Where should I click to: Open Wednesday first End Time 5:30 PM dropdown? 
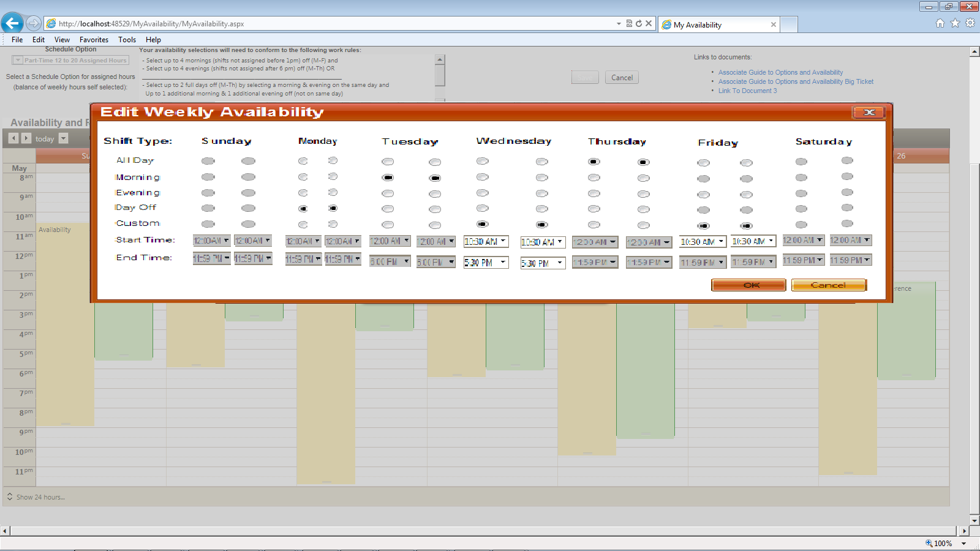coord(486,262)
